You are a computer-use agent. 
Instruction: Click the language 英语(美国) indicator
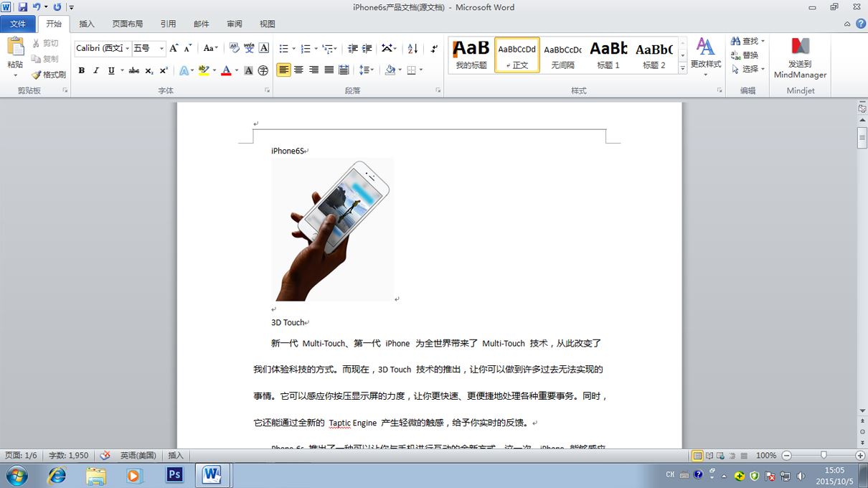pyautogui.click(x=138, y=455)
